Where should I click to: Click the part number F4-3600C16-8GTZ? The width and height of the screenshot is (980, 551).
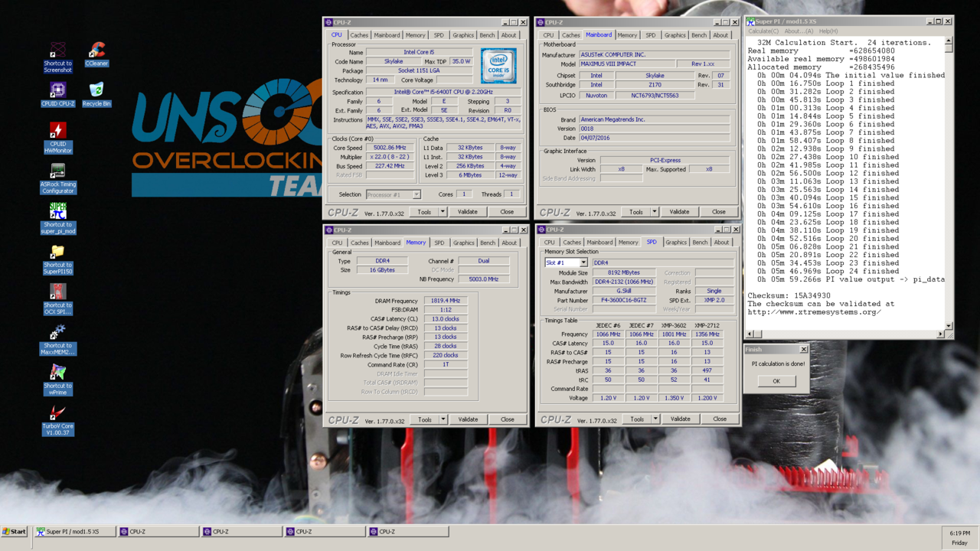coord(624,300)
